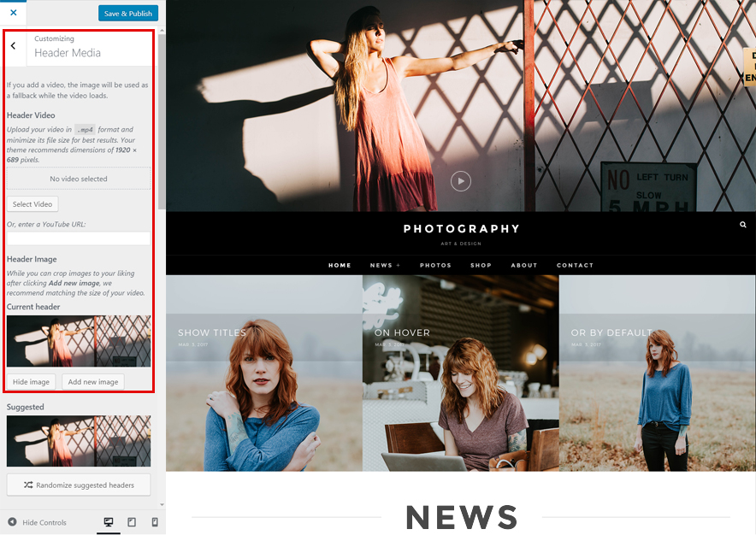The width and height of the screenshot is (756, 535).
Task: Randomize suggested headers
Action: 79,485
